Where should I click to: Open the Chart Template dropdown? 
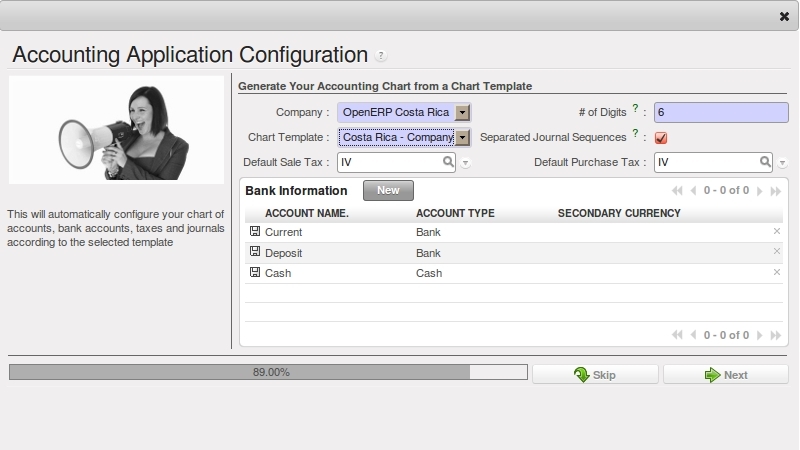[462, 137]
